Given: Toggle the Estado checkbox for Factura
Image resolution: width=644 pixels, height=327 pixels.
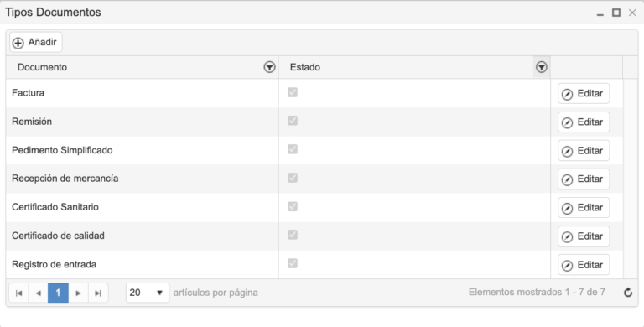Looking at the screenshot, I should (293, 92).
